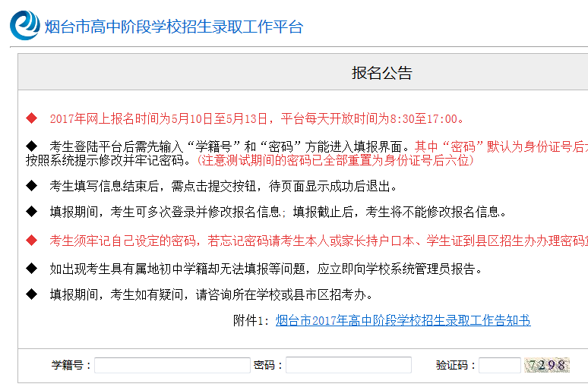588x387 pixels.
Task: Click the diamond beside 考生填写信息结束后
Action: tap(31, 186)
